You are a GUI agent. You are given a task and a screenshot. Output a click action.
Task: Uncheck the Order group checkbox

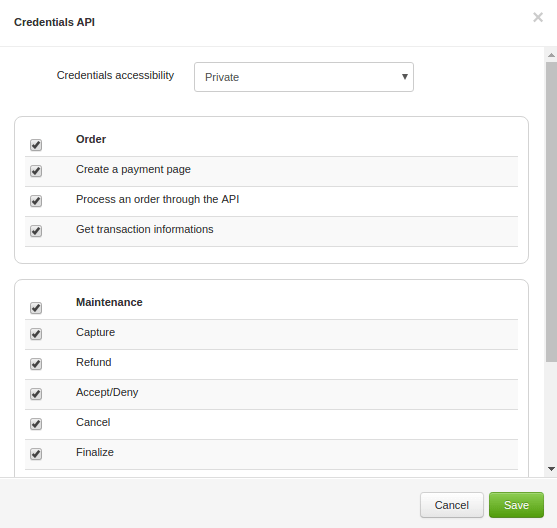36,145
